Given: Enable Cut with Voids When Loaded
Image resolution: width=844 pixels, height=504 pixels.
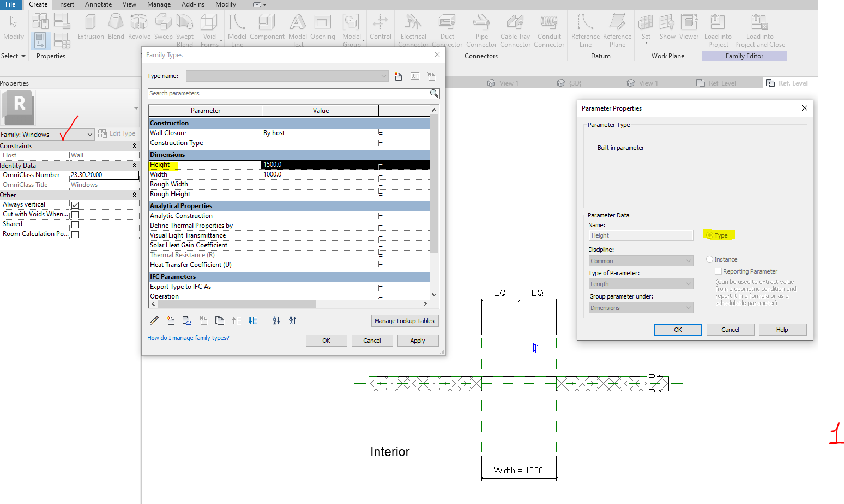Looking at the screenshot, I should click(x=75, y=215).
